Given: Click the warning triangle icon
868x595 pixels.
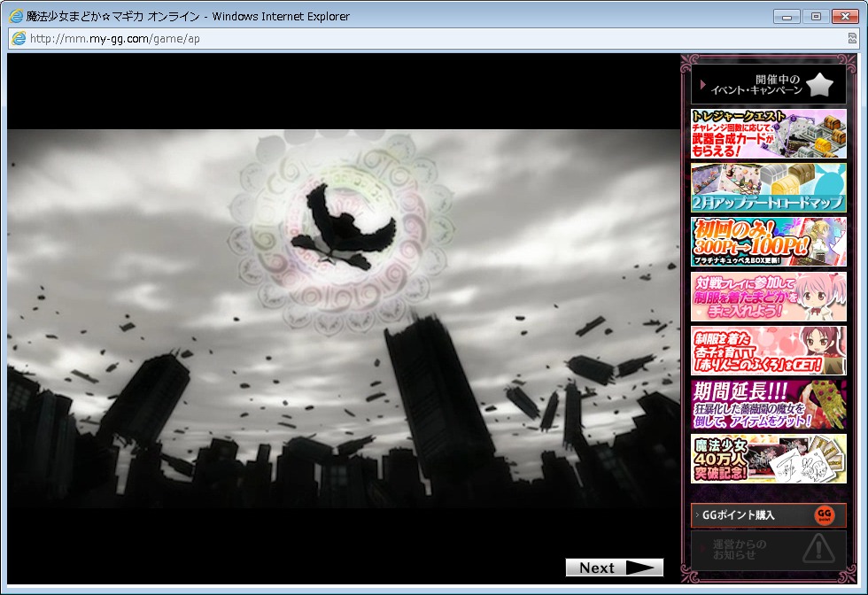Looking at the screenshot, I should click(818, 548).
